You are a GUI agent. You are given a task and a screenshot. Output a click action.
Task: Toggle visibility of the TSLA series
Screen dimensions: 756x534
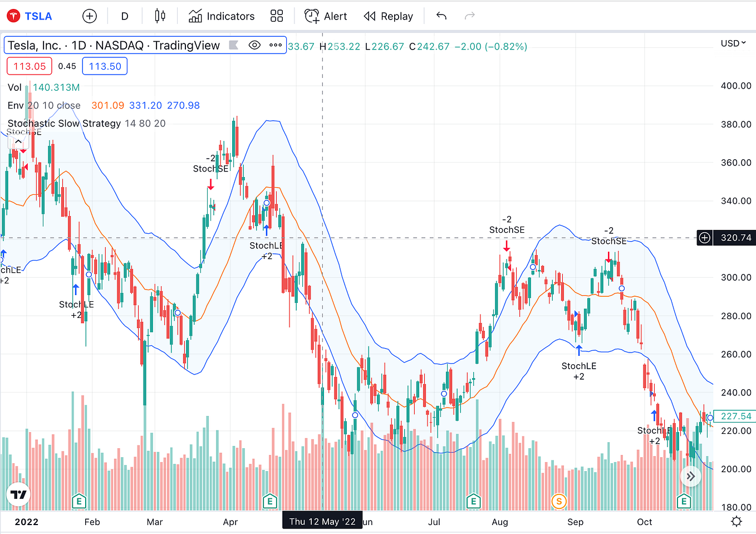(x=254, y=46)
